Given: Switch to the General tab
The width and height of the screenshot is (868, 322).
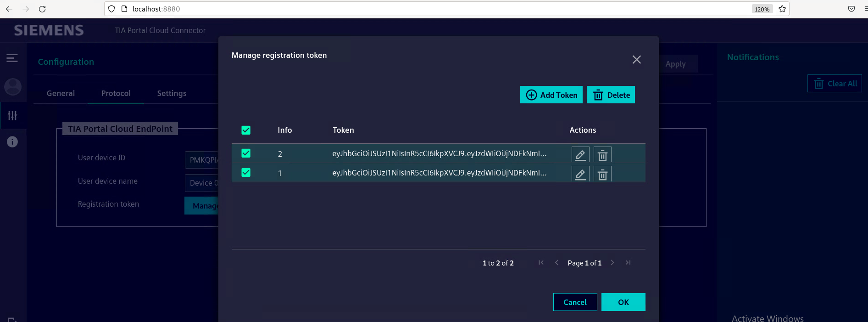Looking at the screenshot, I should pyautogui.click(x=61, y=93).
